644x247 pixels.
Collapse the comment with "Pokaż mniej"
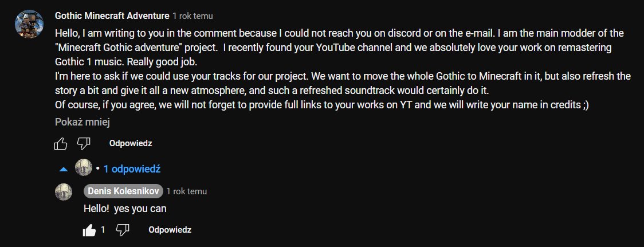(82, 121)
